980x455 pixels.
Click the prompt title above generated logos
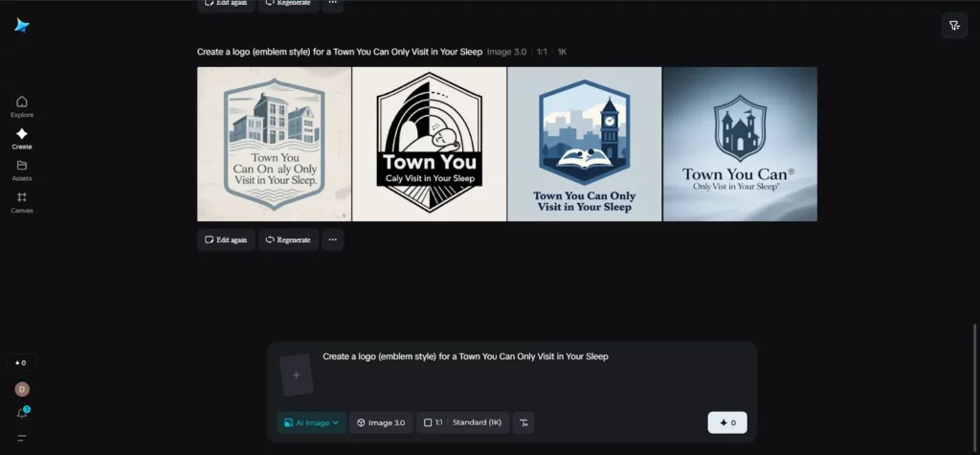click(x=340, y=52)
